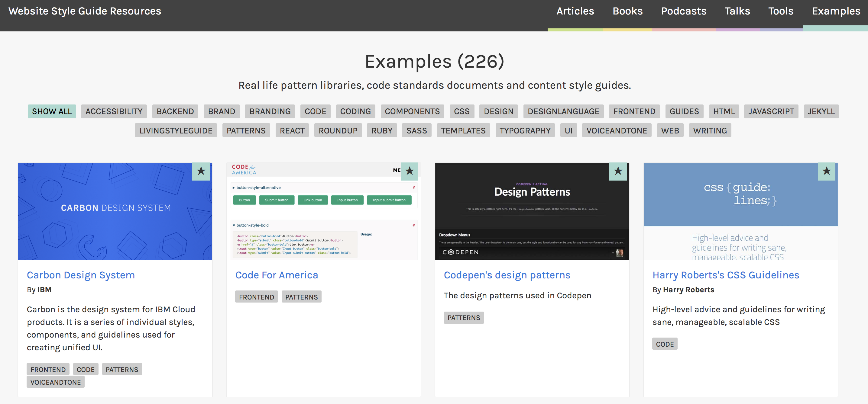Go to Website Style Guide Resources home
The height and width of the screenshot is (404, 868).
[x=85, y=11]
